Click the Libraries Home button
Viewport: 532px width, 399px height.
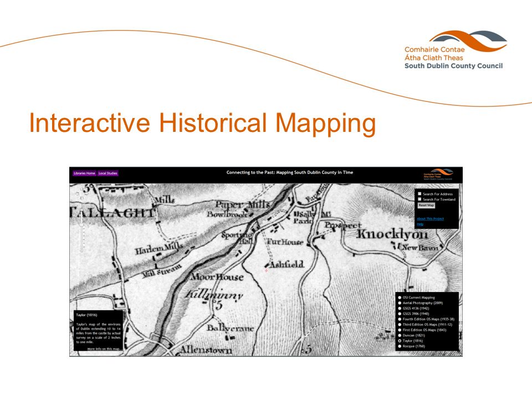click(x=84, y=173)
